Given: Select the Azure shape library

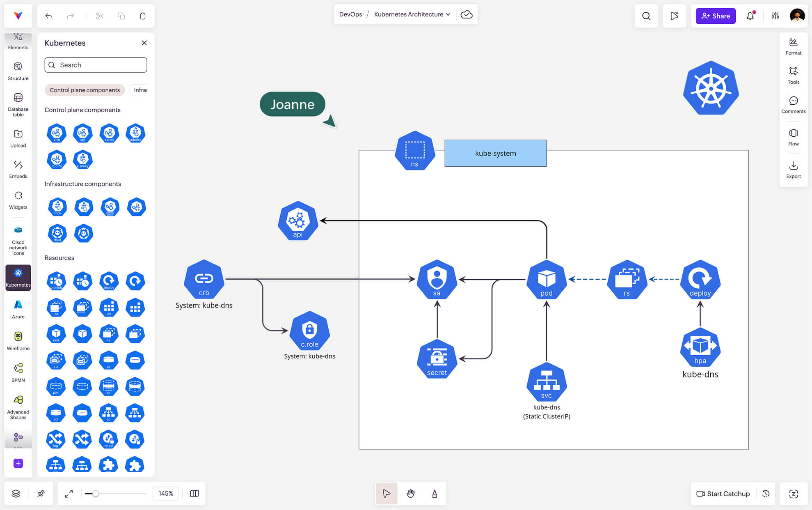Looking at the screenshot, I should 18,310.
